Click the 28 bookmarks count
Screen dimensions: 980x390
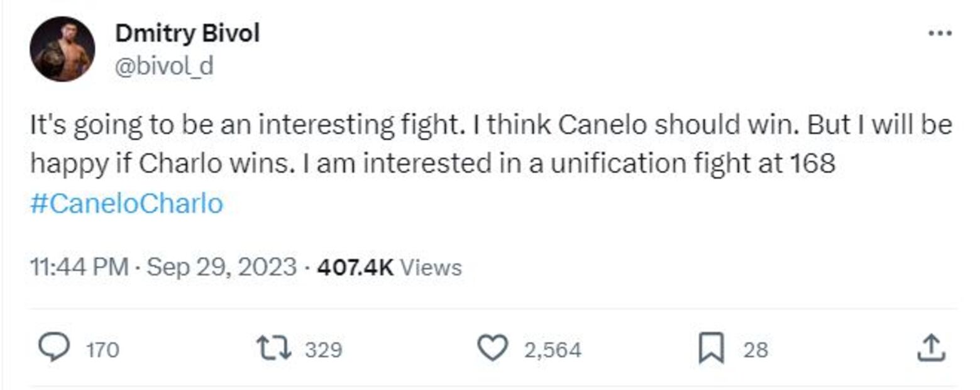pyautogui.click(x=756, y=349)
